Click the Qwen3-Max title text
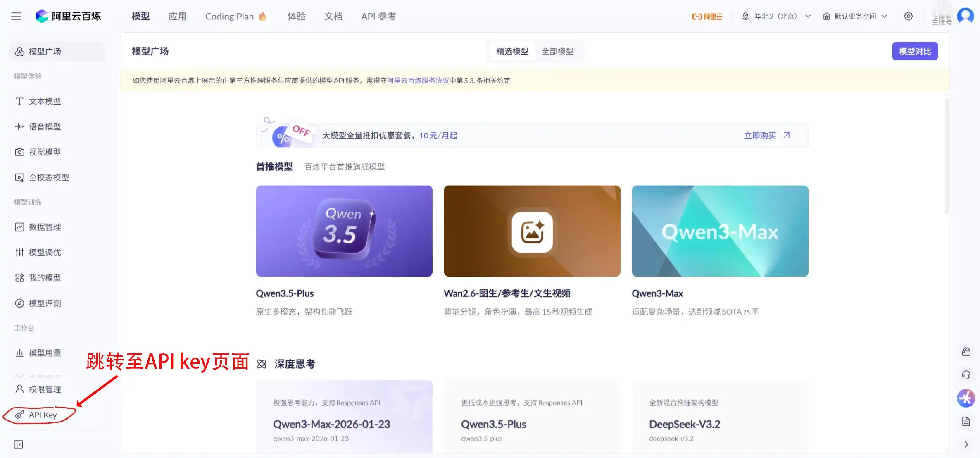The width and height of the screenshot is (980, 458). (657, 293)
